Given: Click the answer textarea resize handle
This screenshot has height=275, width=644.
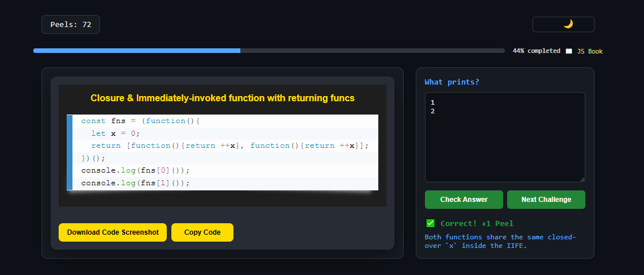Looking at the screenshot, I should click(x=582, y=179).
